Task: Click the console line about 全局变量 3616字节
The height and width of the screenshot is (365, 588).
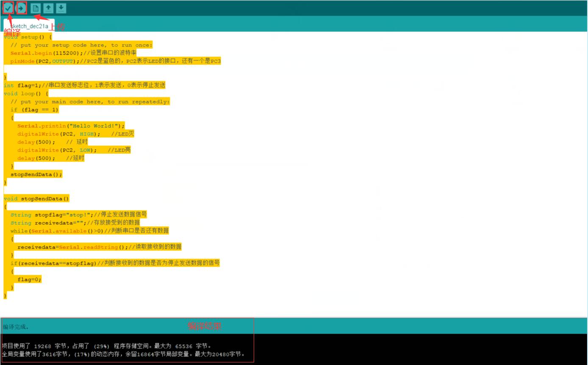Action: (123, 354)
